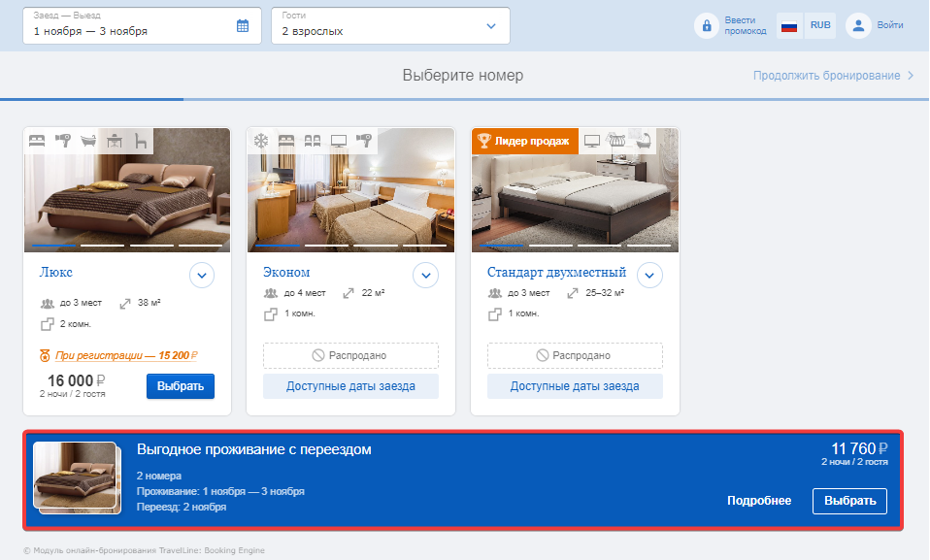This screenshot has width=930, height=560.
Task: Click the desk icon on Люкс photo
Action: pos(115,141)
